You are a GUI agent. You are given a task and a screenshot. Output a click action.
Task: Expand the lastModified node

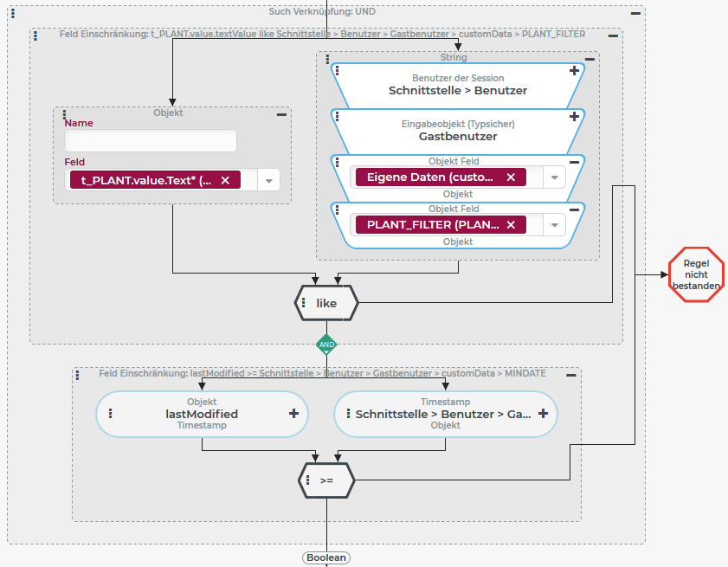point(293,413)
